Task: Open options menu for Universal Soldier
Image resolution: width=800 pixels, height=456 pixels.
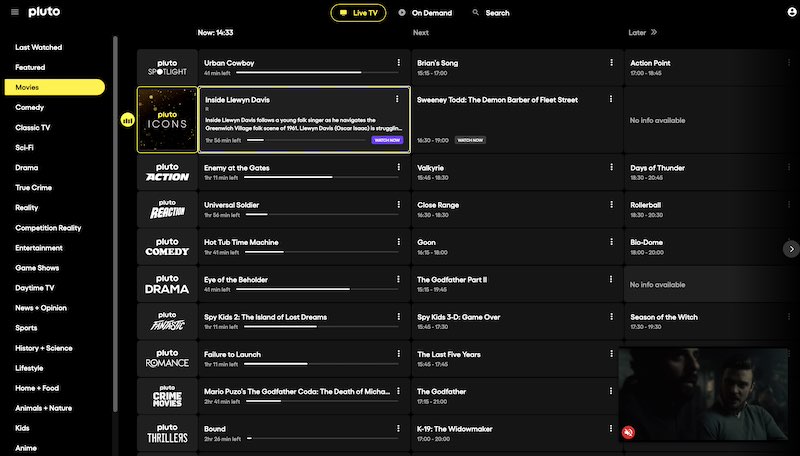Action: (x=398, y=204)
